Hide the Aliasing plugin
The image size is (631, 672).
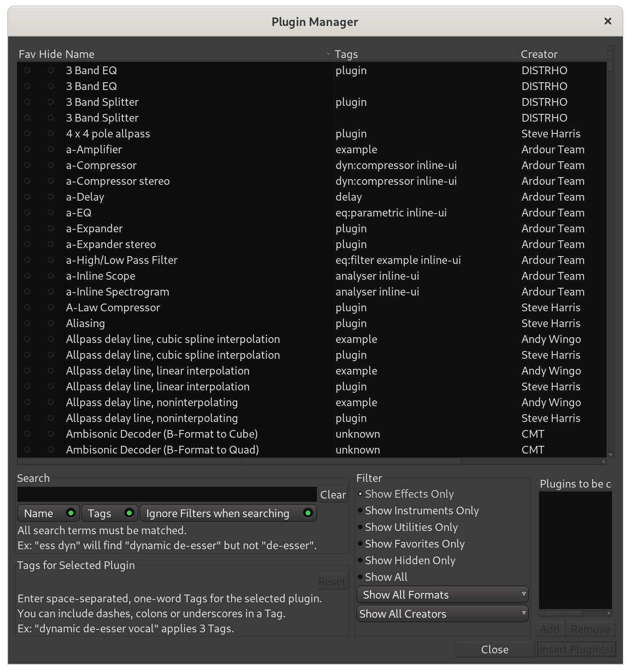51,323
